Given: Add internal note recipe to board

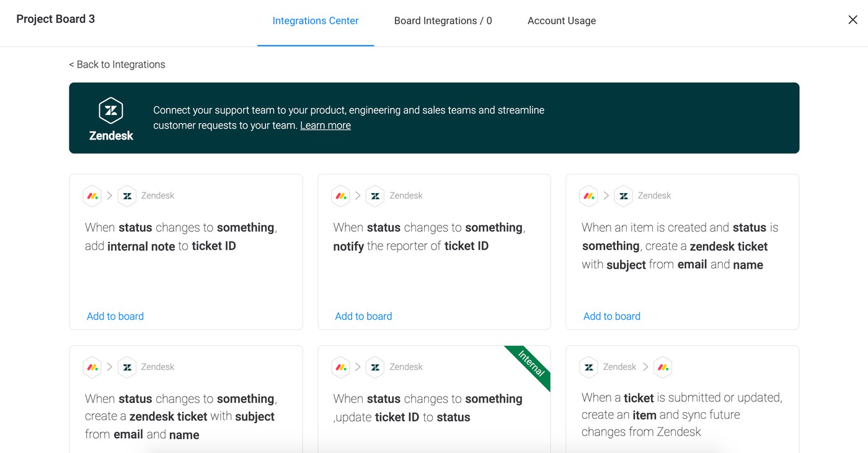Looking at the screenshot, I should coord(115,316).
